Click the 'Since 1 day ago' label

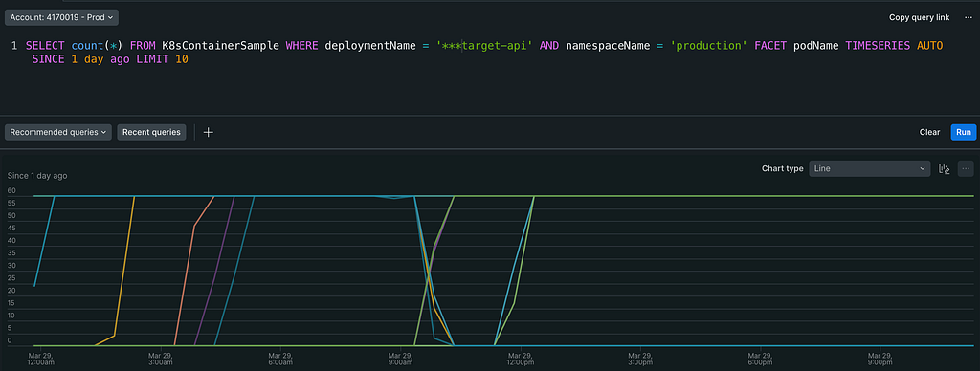click(x=37, y=176)
